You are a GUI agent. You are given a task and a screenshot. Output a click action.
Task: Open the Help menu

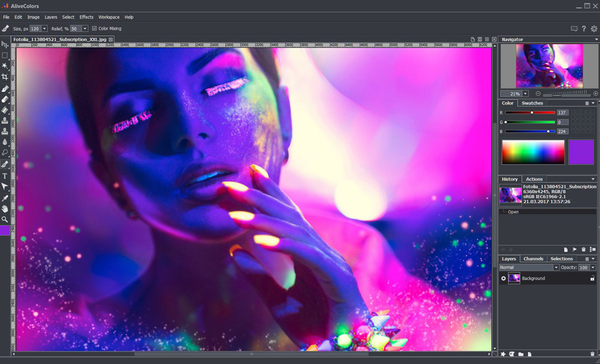click(129, 17)
